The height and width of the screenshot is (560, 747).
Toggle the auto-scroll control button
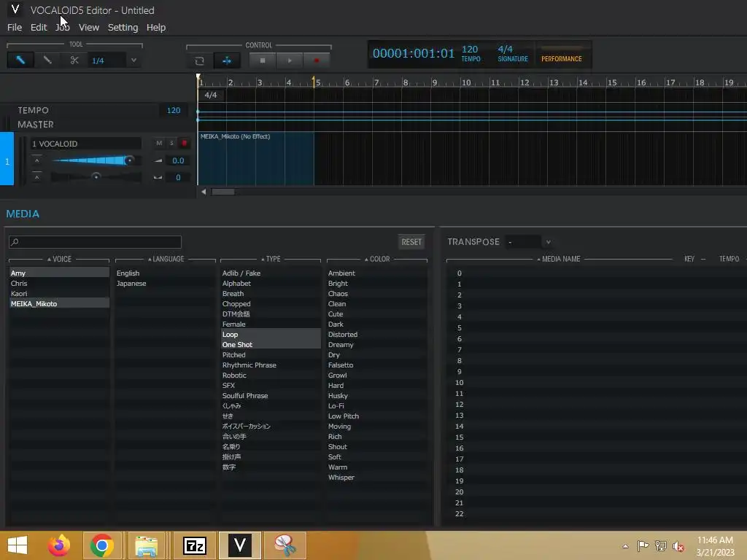[x=227, y=61]
